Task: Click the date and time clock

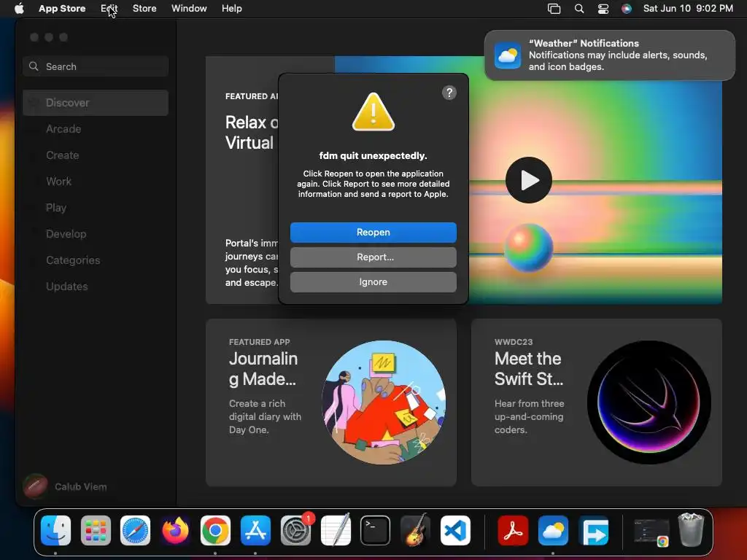Action: pos(688,9)
